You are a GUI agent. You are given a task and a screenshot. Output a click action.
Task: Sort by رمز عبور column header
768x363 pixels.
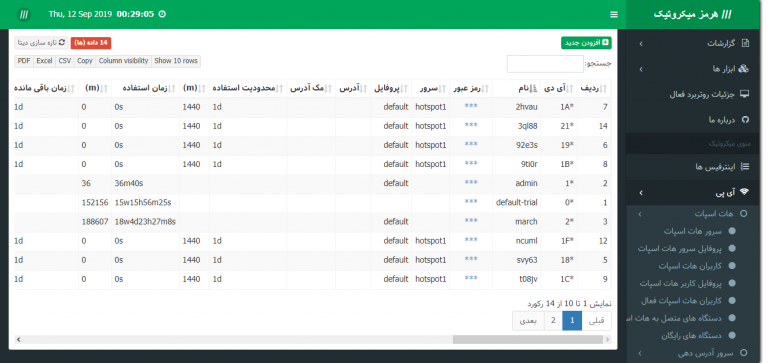[x=471, y=88]
